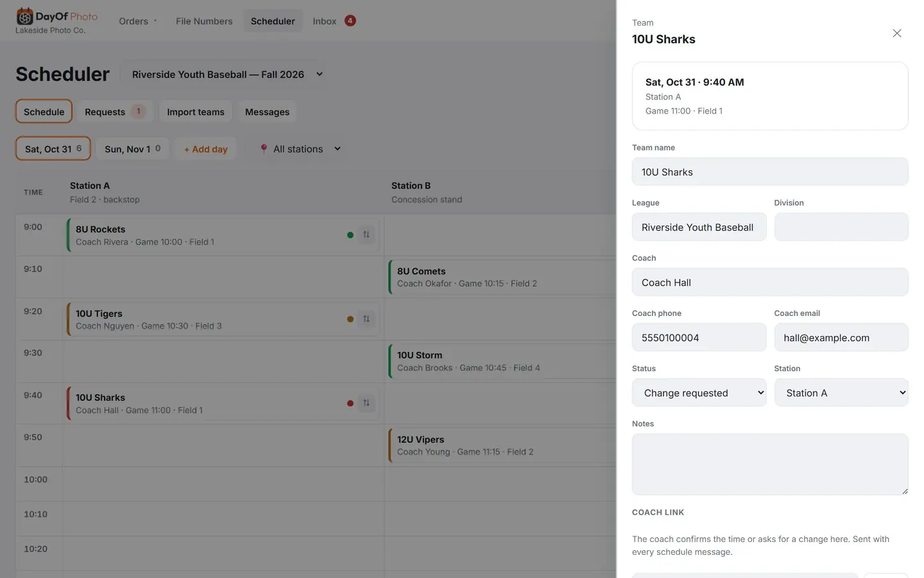Click the Coach phone input field
The width and height of the screenshot is (924, 578).
pos(699,337)
